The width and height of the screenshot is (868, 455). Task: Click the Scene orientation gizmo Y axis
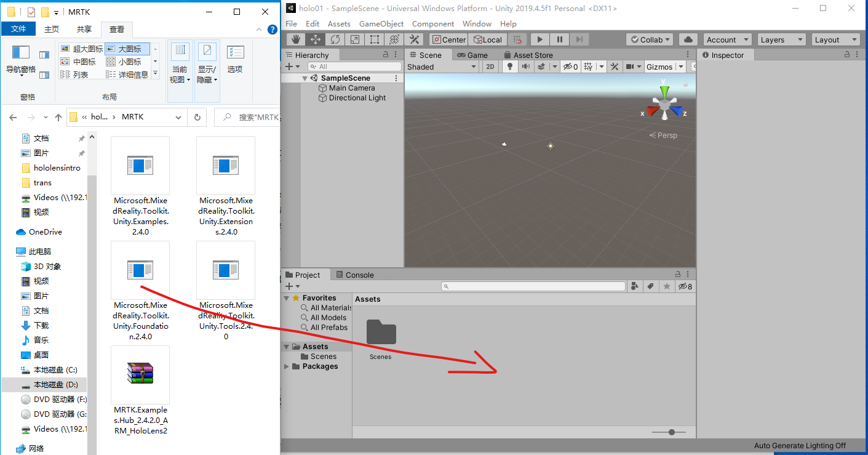[664, 92]
